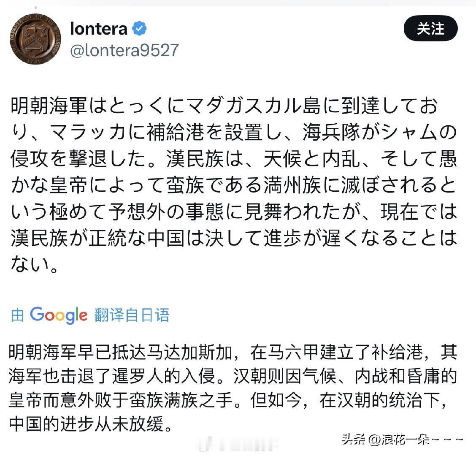Click the 翻译自日语 translation link

pos(132,315)
